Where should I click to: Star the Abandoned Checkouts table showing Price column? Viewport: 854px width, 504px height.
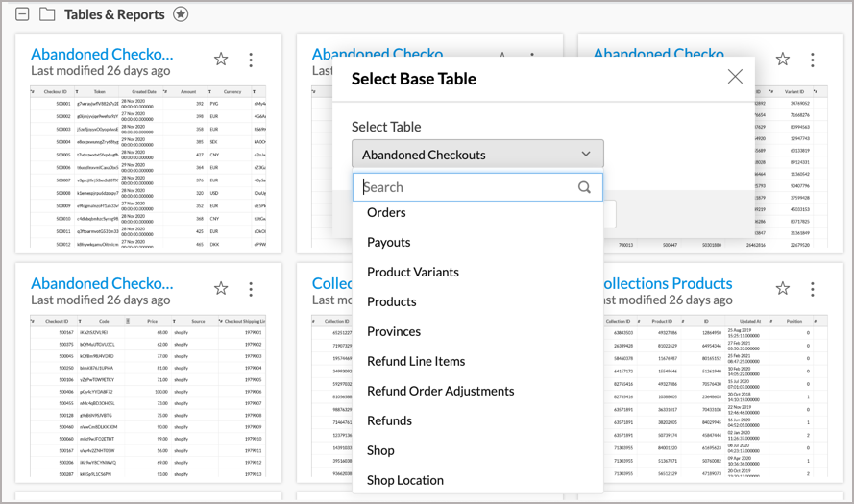point(221,288)
